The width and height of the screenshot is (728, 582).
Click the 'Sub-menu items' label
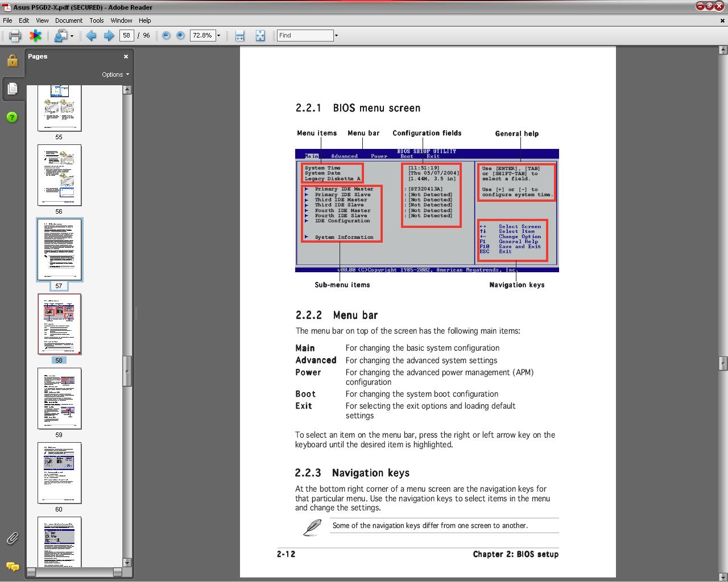[x=342, y=285]
